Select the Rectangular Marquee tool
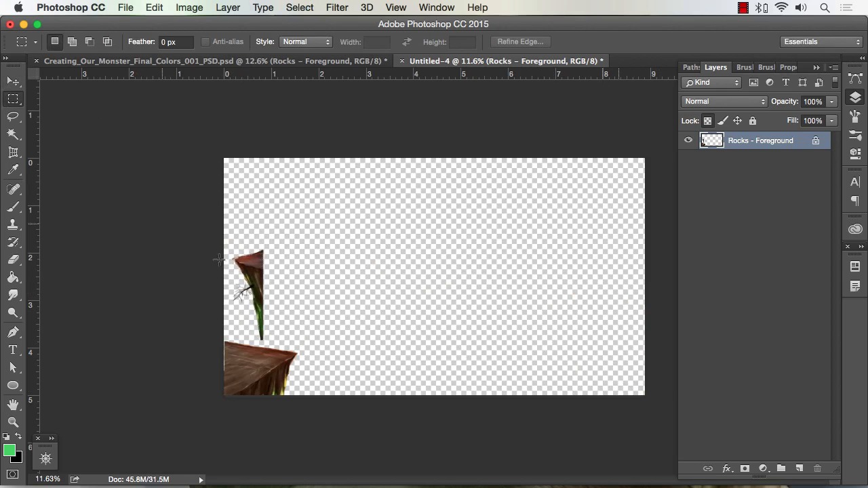 coord(13,99)
